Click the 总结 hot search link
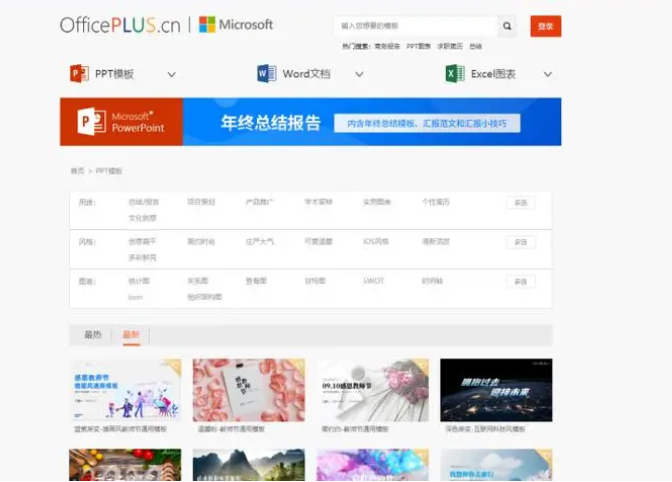672x482 pixels. point(476,46)
